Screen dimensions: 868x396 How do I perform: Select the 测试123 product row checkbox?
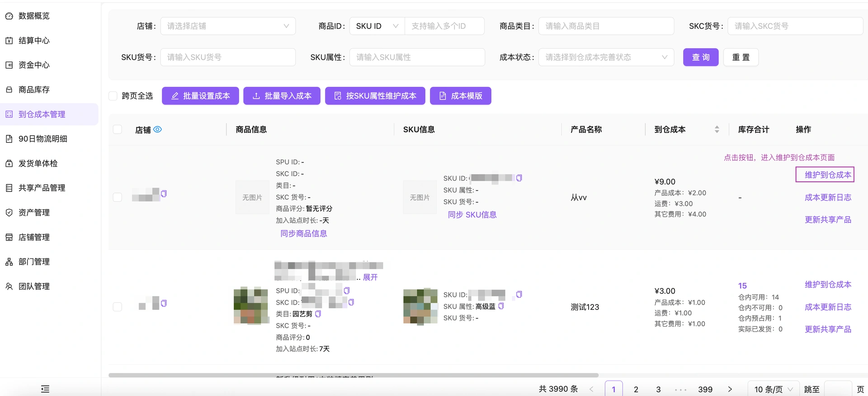click(x=118, y=307)
